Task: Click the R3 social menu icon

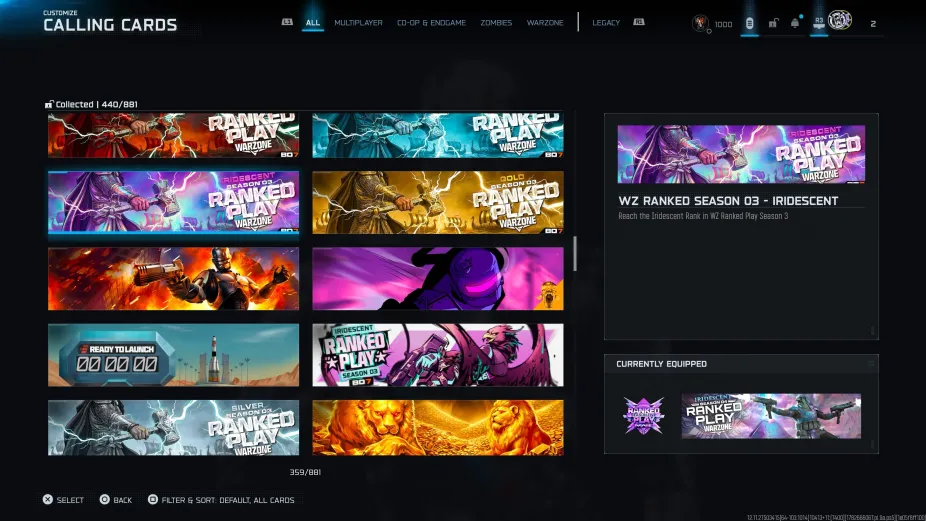Action: point(819,22)
